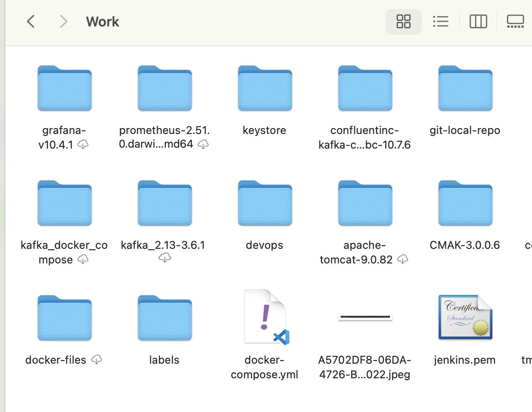Select the A5702DF8 jpeg thumbnail
This screenshot has width=532, height=412.
pos(365,317)
